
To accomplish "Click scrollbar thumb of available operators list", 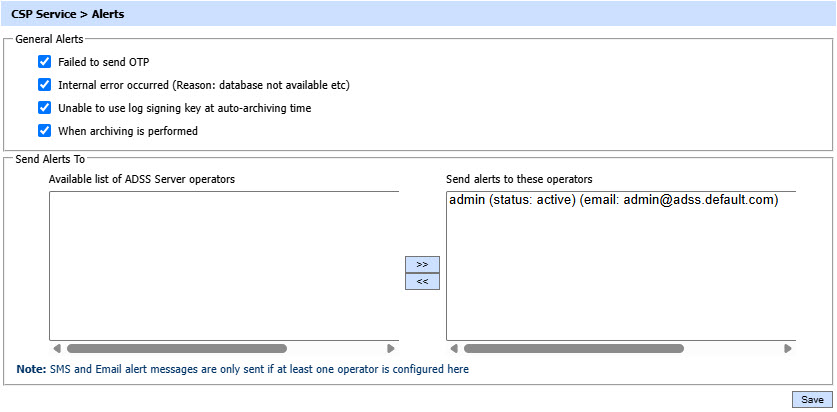I will click(x=176, y=349).
